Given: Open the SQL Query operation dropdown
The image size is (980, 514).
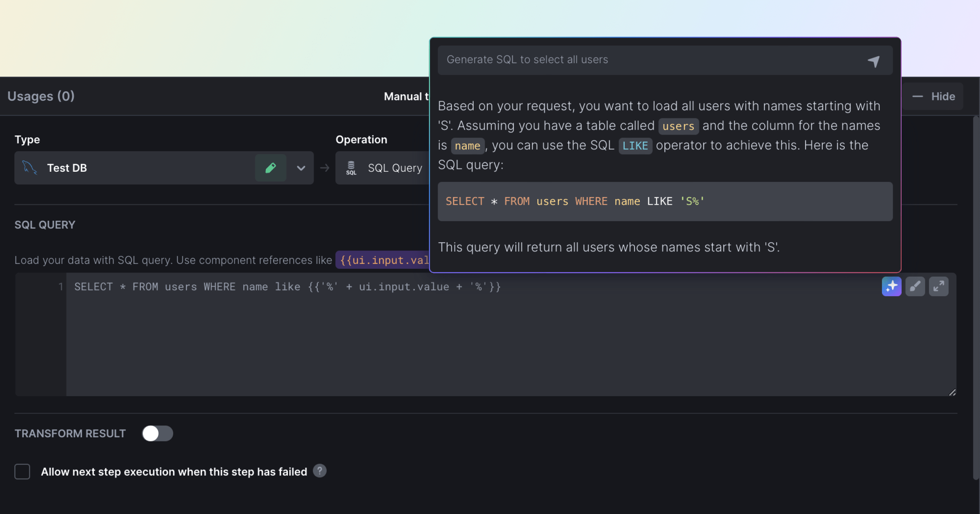Looking at the screenshot, I should tap(394, 168).
